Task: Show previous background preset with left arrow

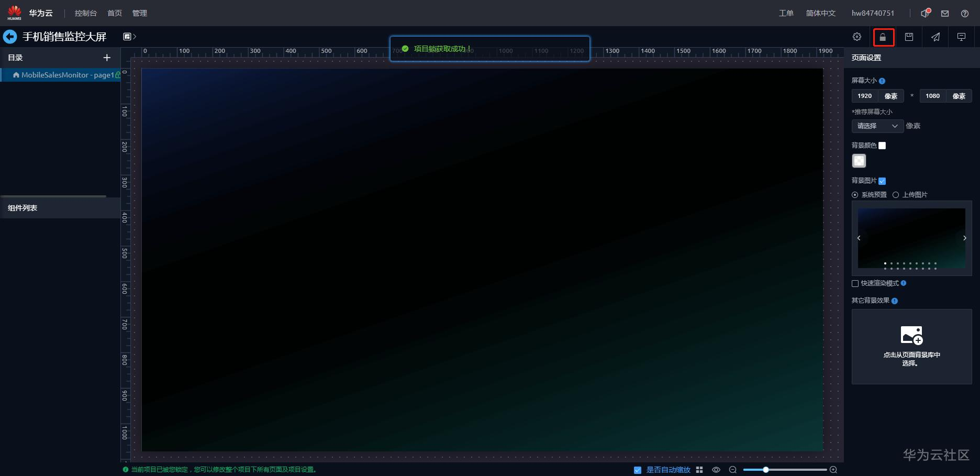Action: click(x=859, y=238)
